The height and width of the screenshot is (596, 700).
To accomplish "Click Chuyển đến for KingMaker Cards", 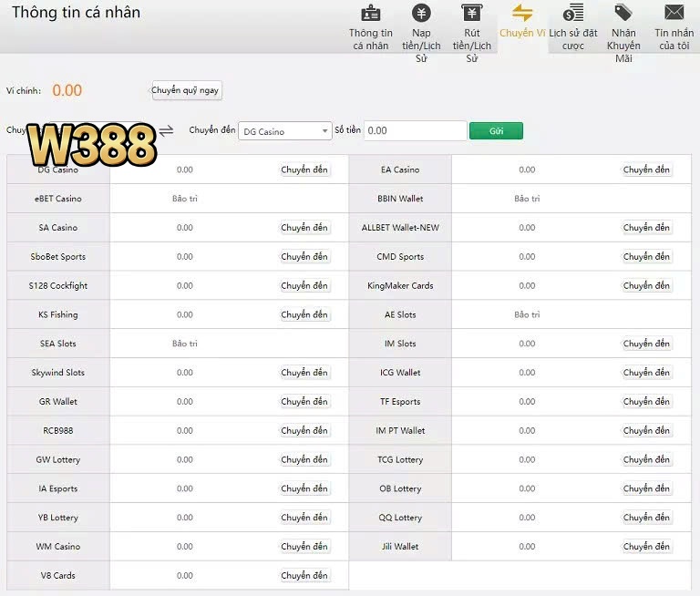I will click(x=646, y=286).
